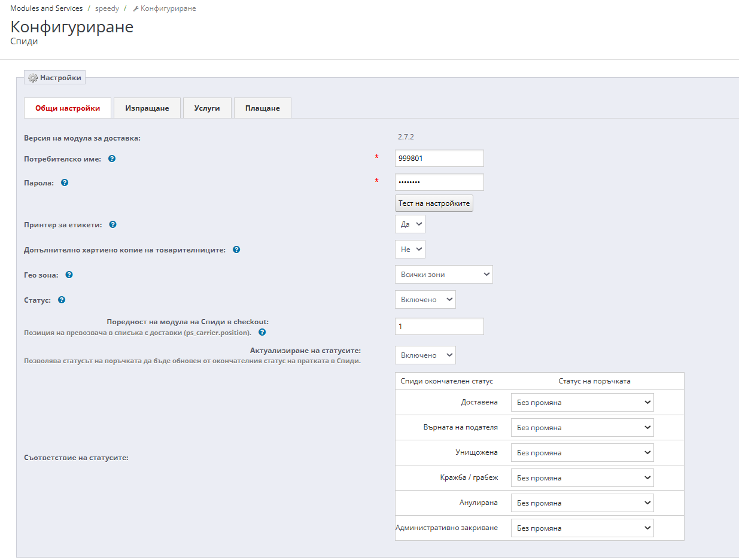Open the Статус dropdown
The height and width of the screenshot is (560, 739).
point(425,300)
